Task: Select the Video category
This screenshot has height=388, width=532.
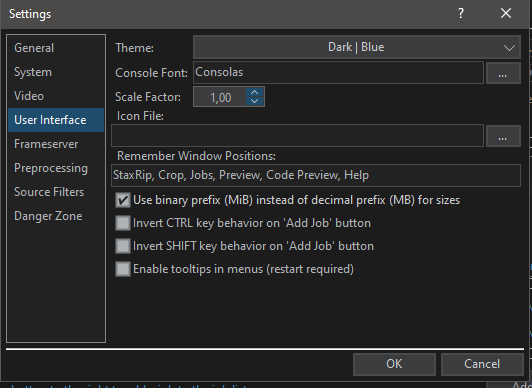Action: (x=56, y=96)
